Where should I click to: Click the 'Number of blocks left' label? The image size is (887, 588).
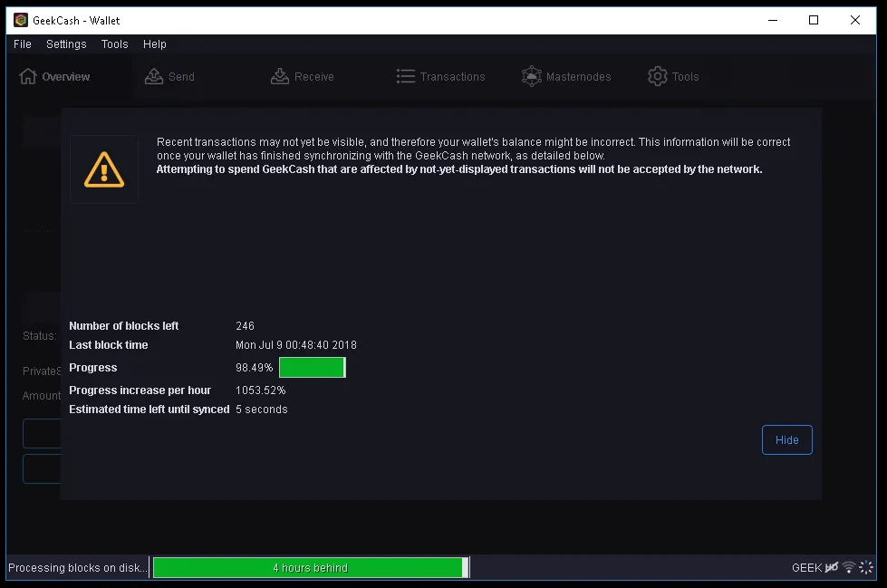(x=123, y=326)
